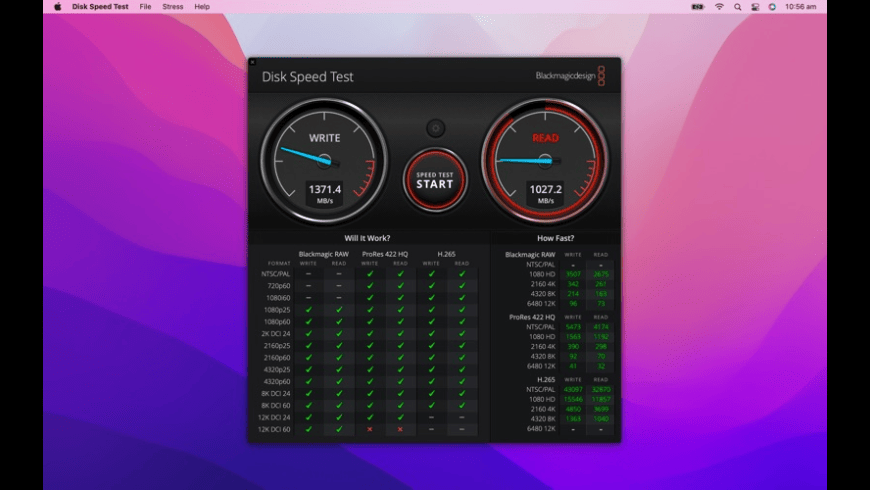The width and height of the screenshot is (870, 490).
Task: Click red X under ProRes Read, 12K DCI 60
Action: pos(400,430)
